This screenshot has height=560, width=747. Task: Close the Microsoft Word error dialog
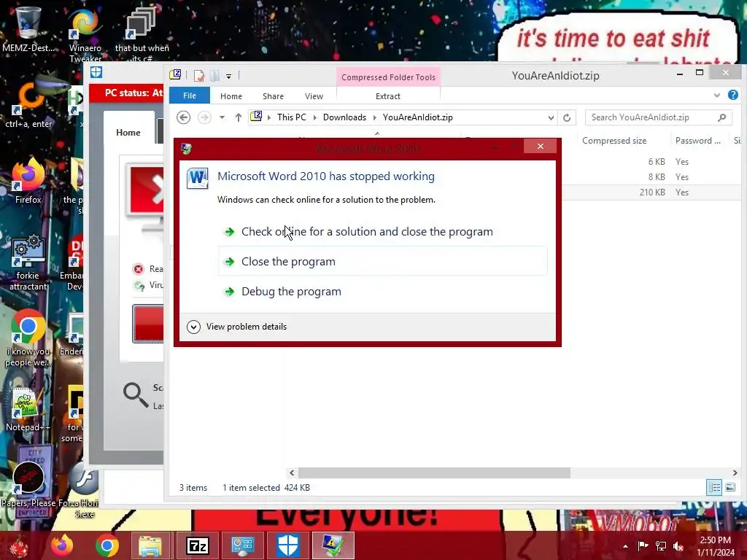tap(541, 146)
